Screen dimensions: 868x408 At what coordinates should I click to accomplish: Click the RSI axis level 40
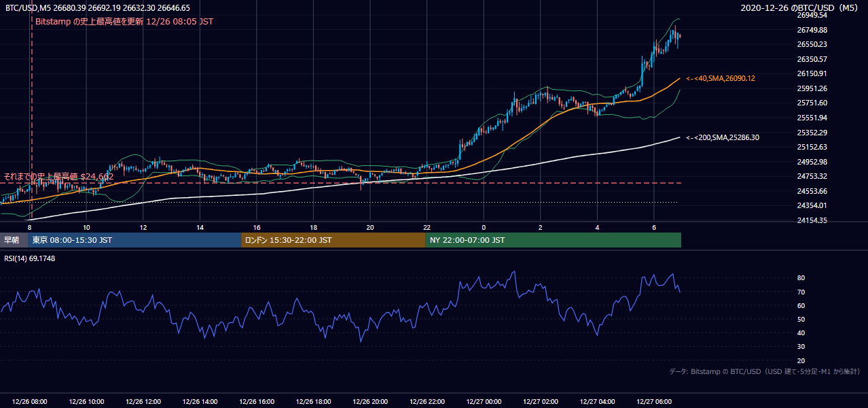801,333
